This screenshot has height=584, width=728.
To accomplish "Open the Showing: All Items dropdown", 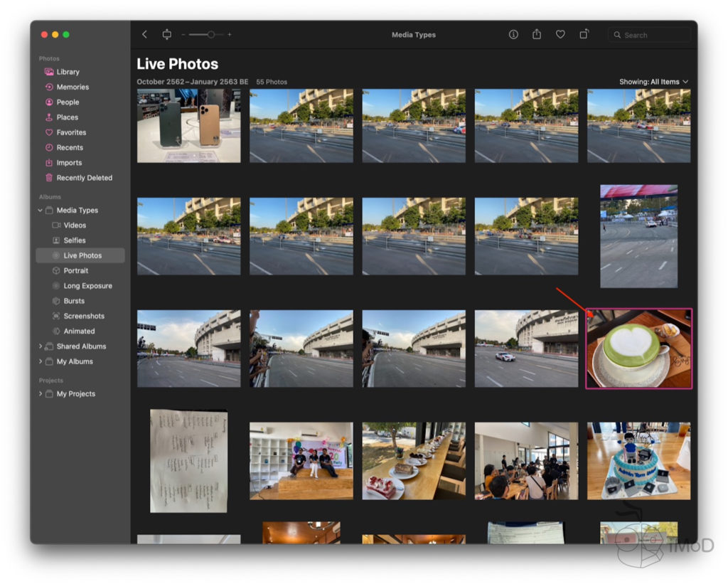I will pos(653,82).
